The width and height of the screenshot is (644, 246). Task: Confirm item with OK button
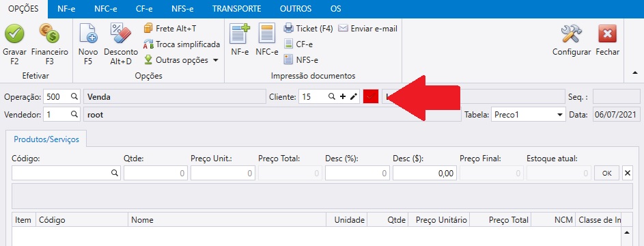[x=606, y=174]
